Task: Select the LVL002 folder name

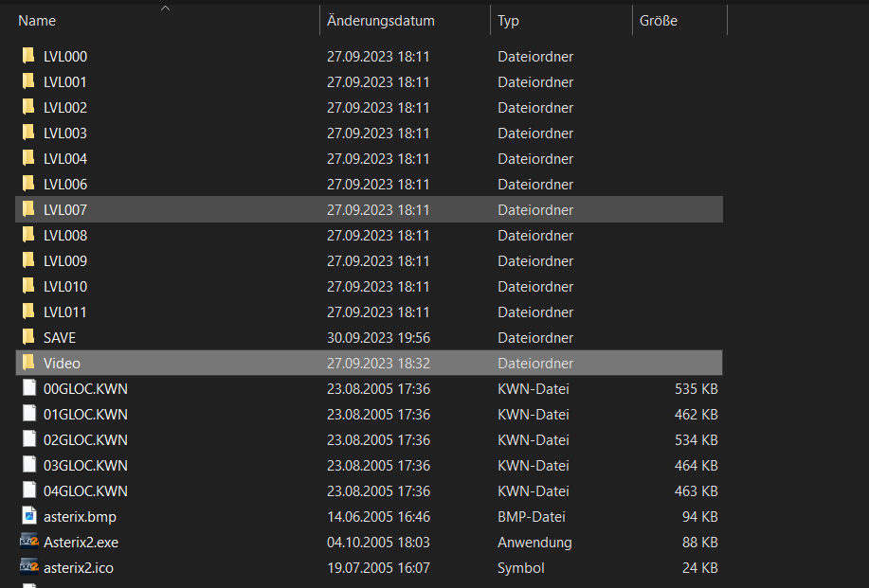Action: click(65, 107)
